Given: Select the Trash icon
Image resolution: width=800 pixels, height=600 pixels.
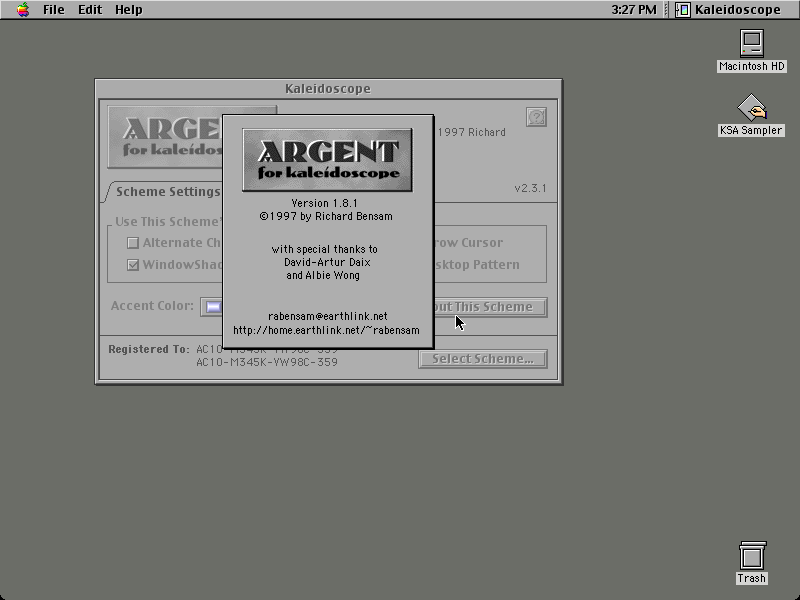Looking at the screenshot, I should [752, 562].
